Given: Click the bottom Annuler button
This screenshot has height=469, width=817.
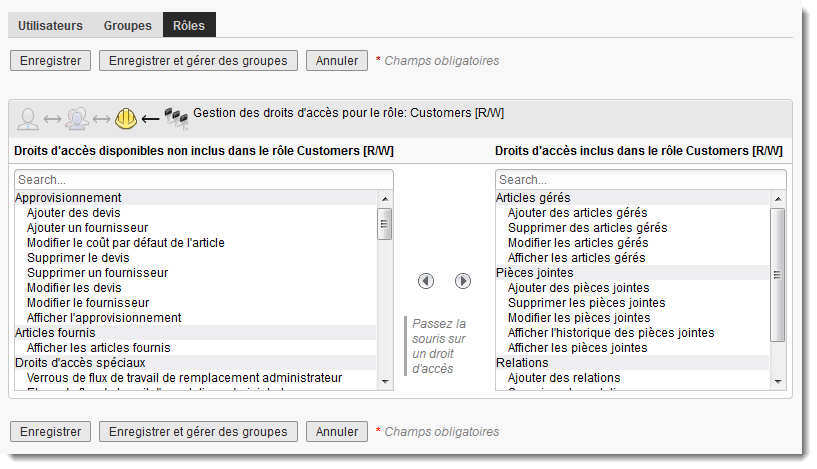Looking at the screenshot, I should click(x=337, y=431).
